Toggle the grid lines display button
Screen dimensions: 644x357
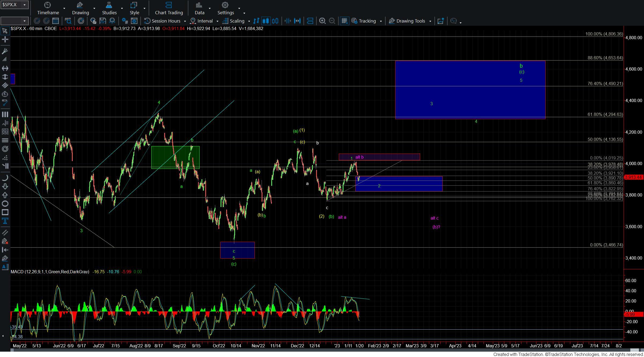click(x=344, y=21)
